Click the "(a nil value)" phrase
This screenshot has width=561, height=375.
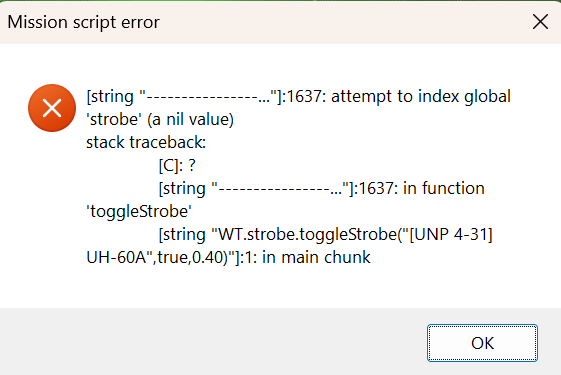click(x=190, y=120)
